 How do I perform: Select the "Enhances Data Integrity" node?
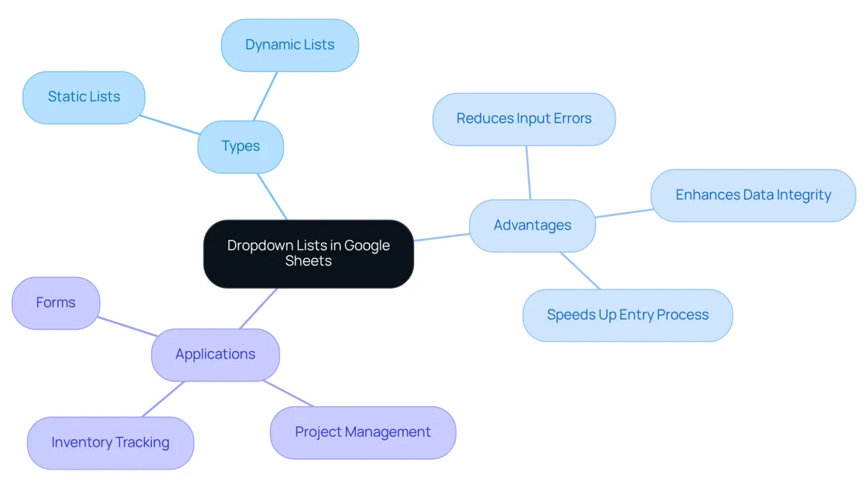(x=753, y=195)
